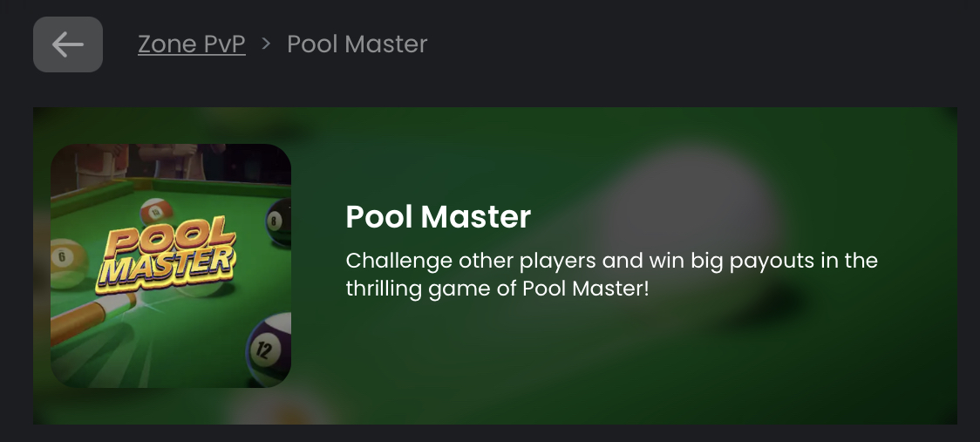
Task: Click the yellow 6 ball in the artwork
Action: pos(65,262)
